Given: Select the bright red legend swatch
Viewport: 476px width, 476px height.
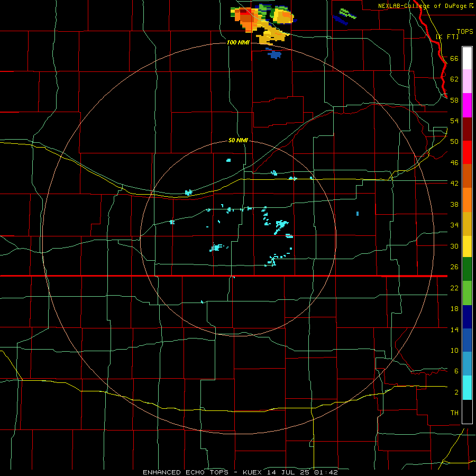Looking at the screenshot, I should pos(467,152).
